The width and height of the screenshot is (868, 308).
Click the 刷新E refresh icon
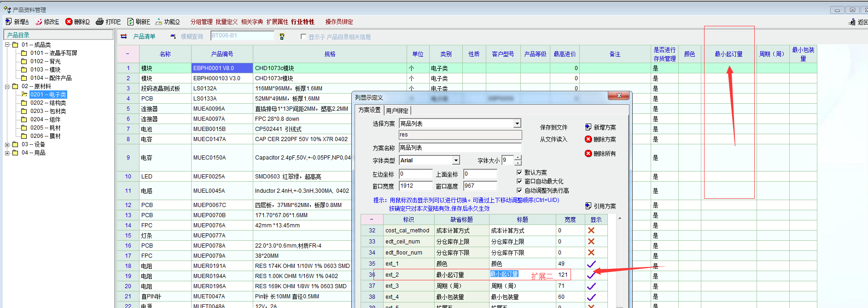pyautogui.click(x=131, y=22)
